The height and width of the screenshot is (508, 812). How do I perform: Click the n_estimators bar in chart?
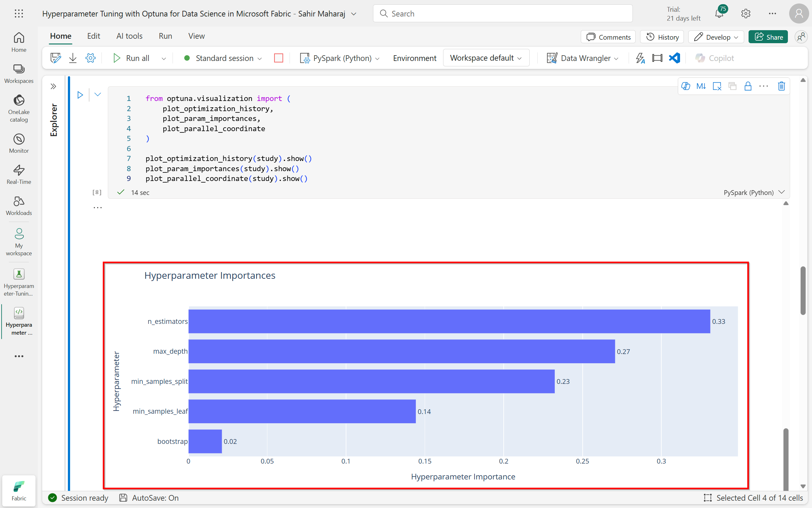click(x=449, y=321)
